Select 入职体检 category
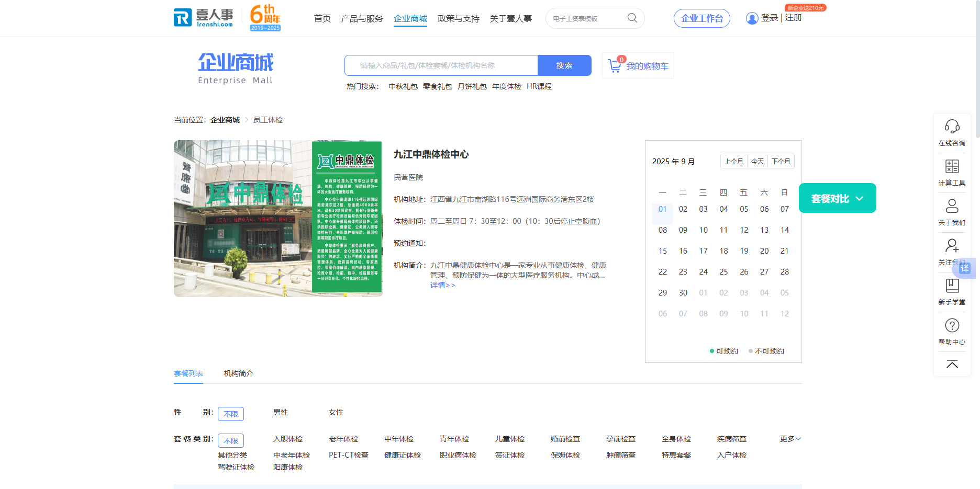 coord(288,439)
